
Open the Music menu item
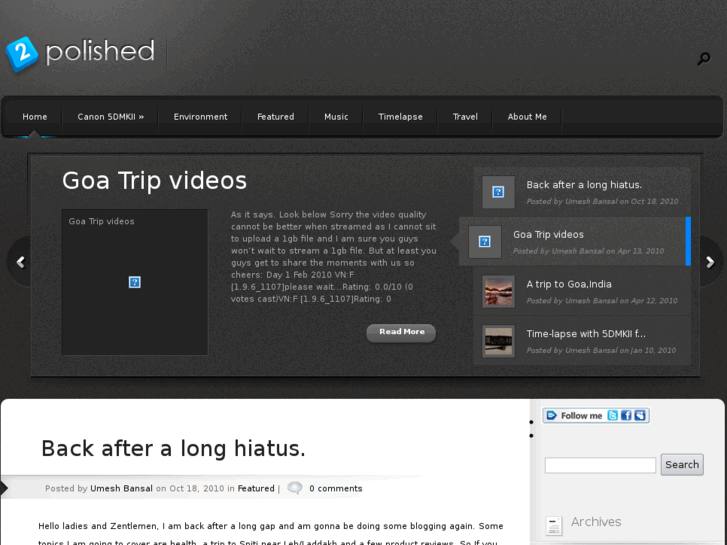pos(336,117)
